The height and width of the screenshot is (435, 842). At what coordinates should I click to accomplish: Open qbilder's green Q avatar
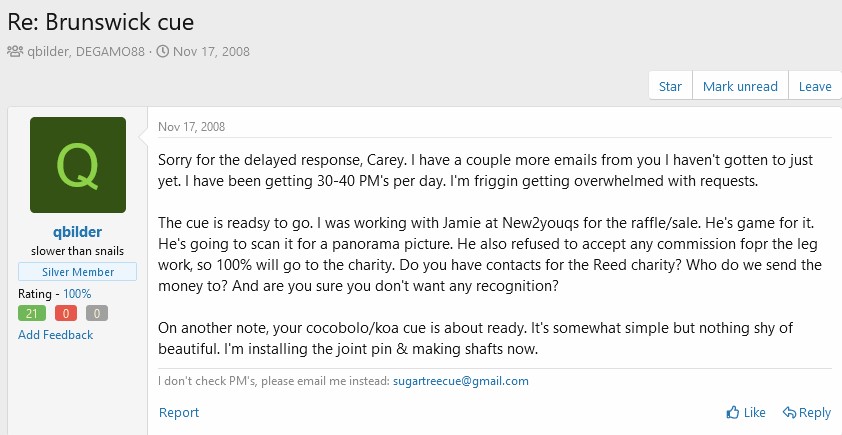78,165
